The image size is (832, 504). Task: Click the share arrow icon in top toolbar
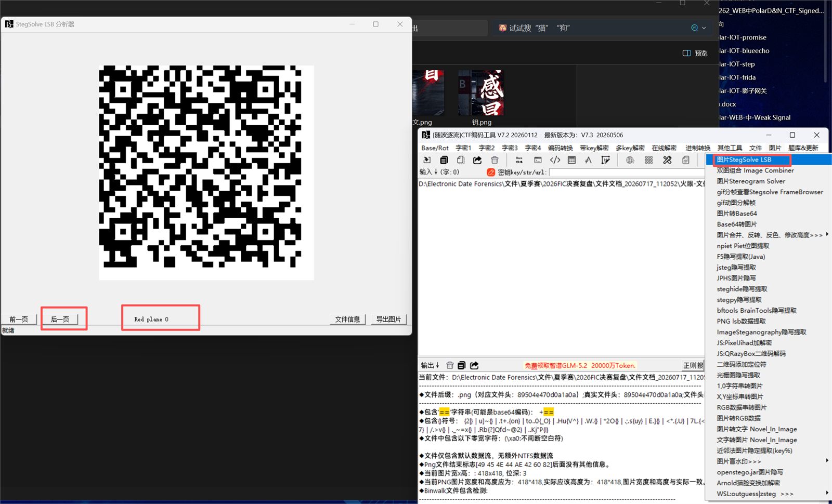click(477, 160)
